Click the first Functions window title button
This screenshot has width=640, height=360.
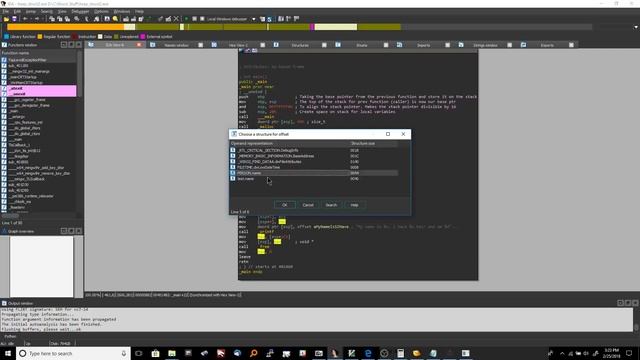(x=64, y=45)
